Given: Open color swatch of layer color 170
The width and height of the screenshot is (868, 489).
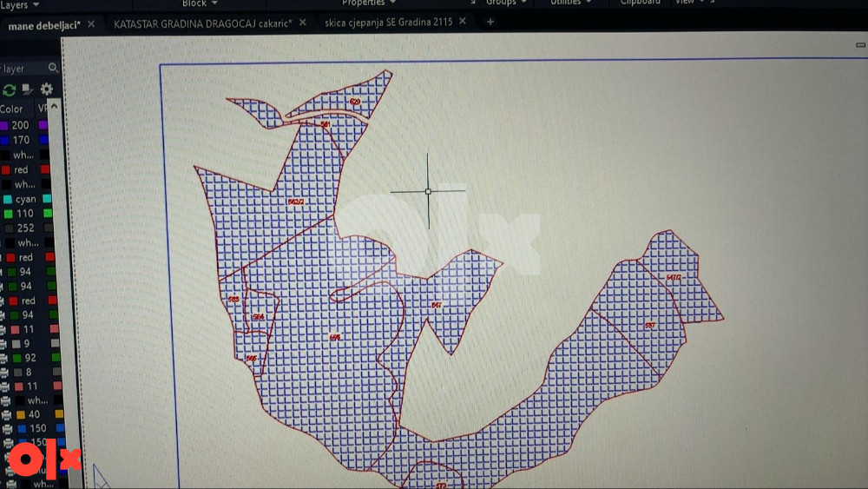Looking at the screenshot, I should click(4, 140).
